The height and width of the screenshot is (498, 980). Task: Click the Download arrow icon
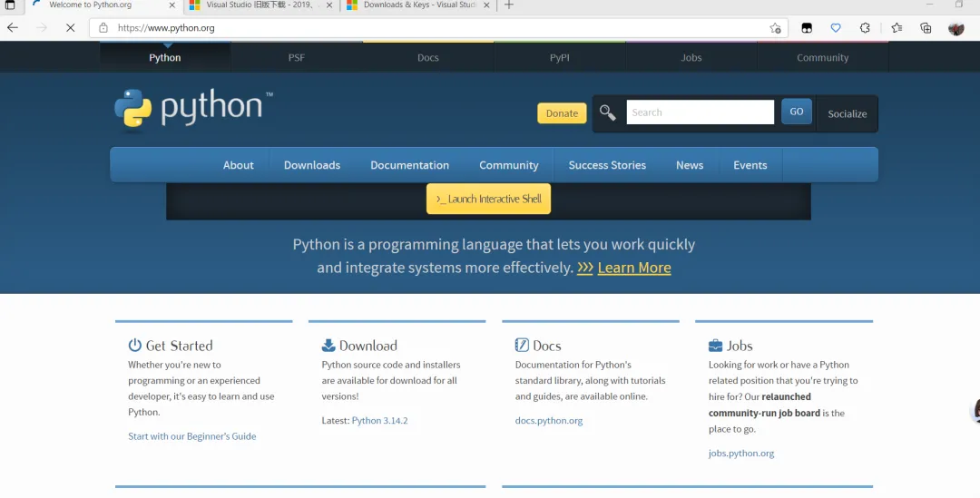click(x=328, y=345)
